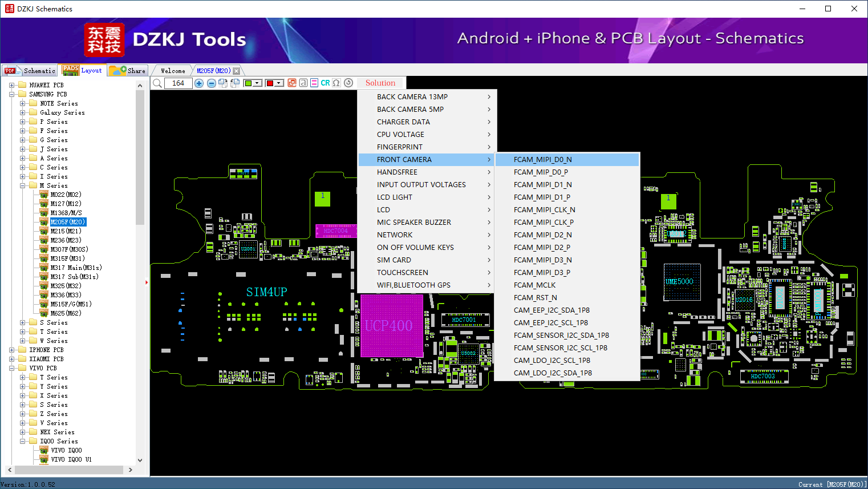
Task: Click the PCB icon beside M215(M21)
Action: [x=44, y=231]
